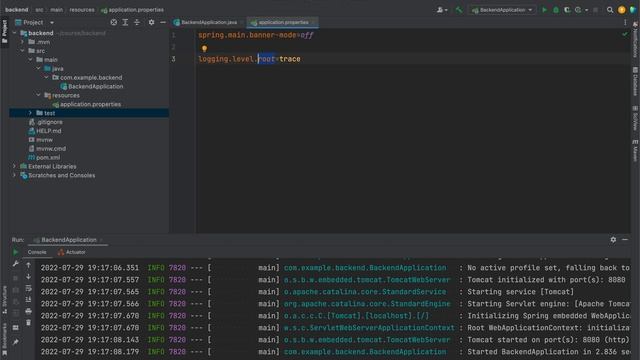Image resolution: width=640 pixels, height=360 pixels.
Task: Rerun BackendApplication from the Run panel
Action: coord(16,252)
